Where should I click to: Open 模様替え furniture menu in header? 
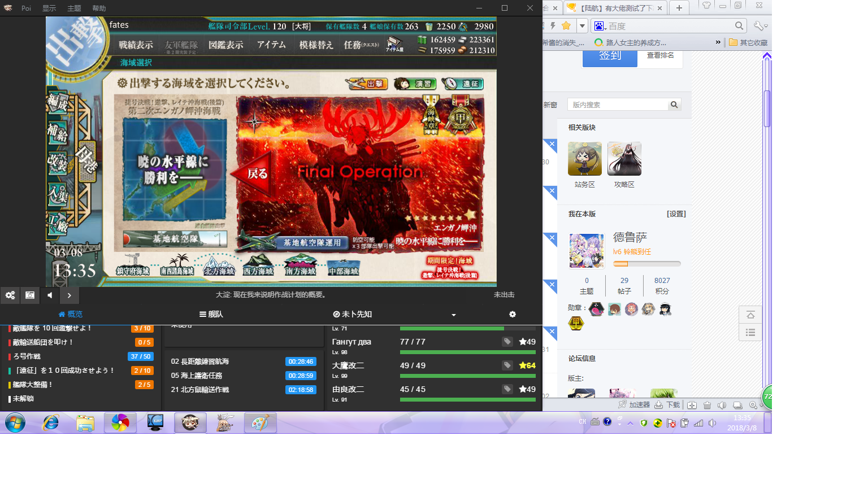[x=316, y=45]
